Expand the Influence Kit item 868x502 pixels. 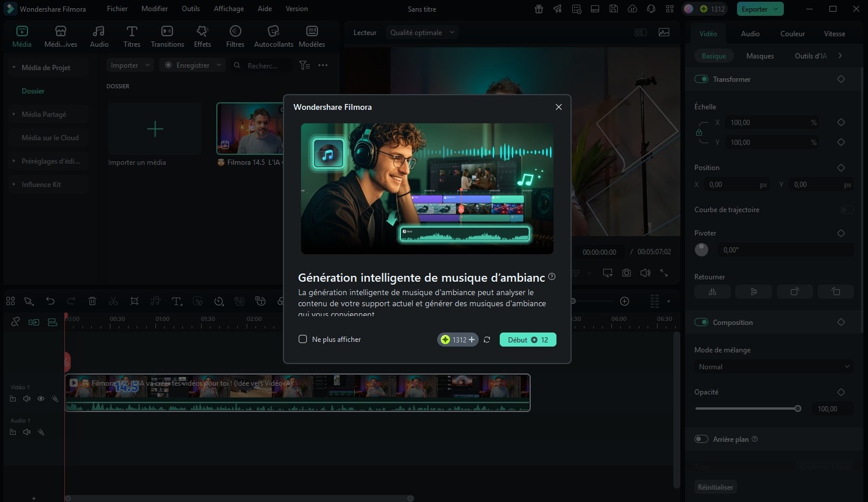pyautogui.click(x=13, y=184)
